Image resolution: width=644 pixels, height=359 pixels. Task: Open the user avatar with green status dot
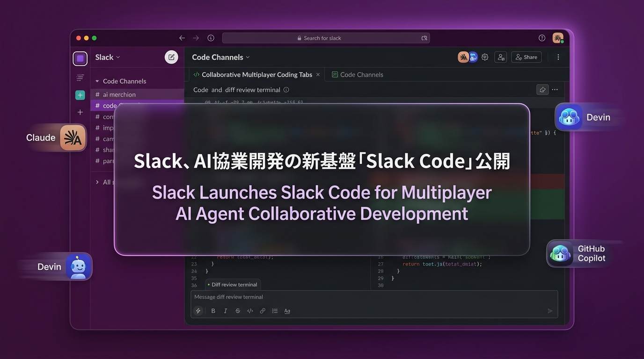coord(558,38)
